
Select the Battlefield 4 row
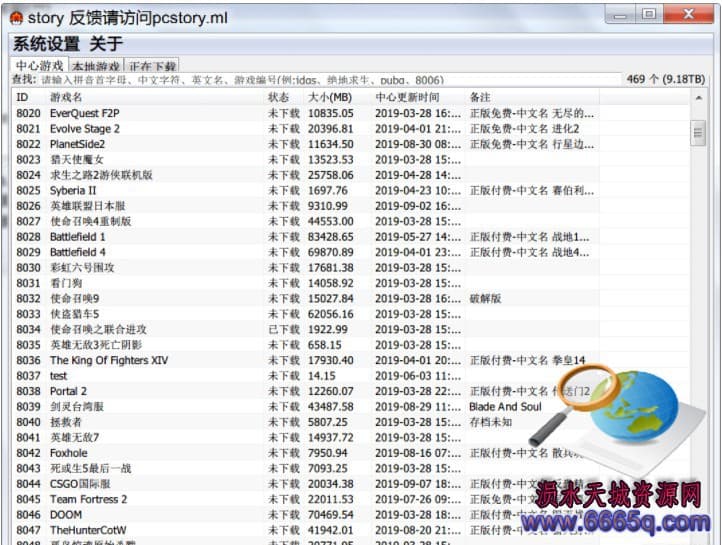click(x=352, y=252)
